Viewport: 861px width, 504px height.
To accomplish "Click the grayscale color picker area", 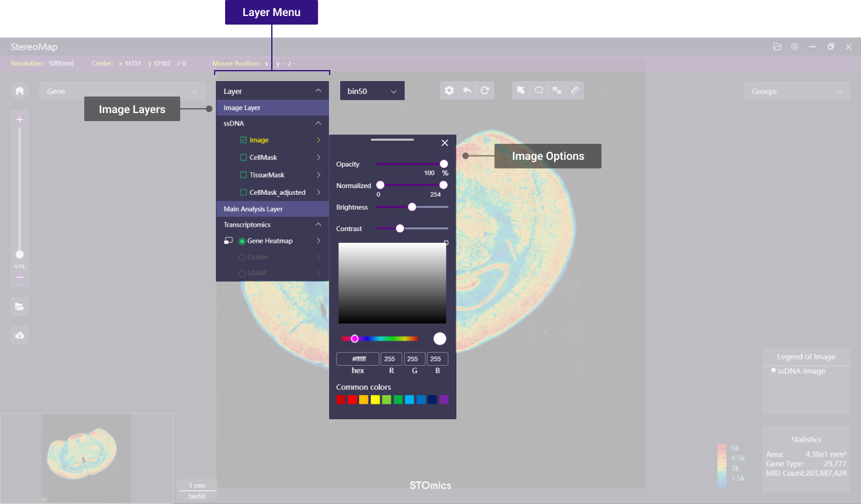I will [x=392, y=283].
